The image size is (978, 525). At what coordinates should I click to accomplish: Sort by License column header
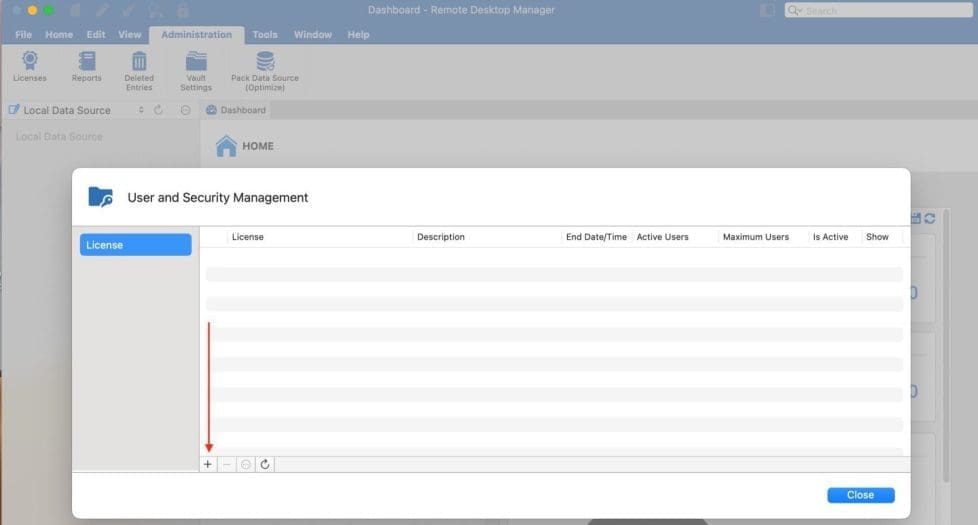[248, 237]
